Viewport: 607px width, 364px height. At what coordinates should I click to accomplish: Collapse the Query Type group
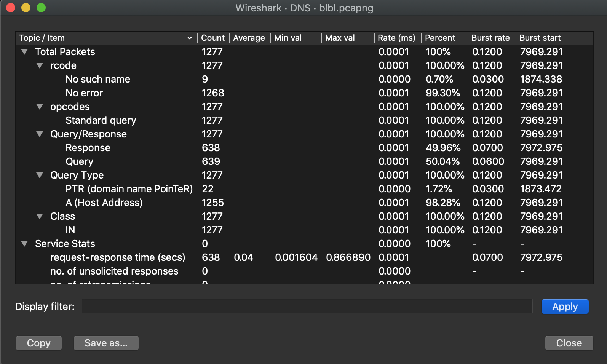pyautogui.click(x=40, y=175)
